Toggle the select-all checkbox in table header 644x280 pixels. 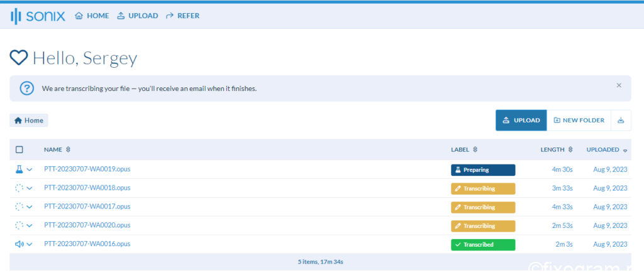(19, 149)
